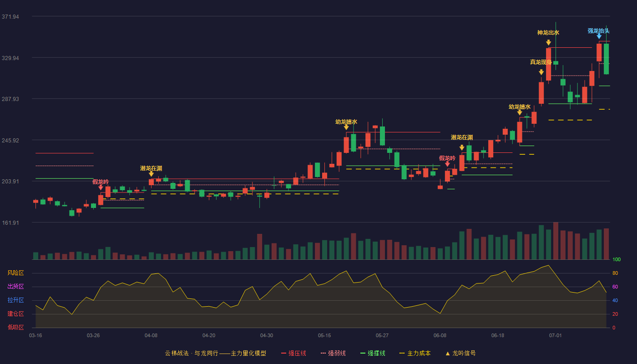Toggle the 主力成本 legend series
637x364 pixels.
click(415, 353)
